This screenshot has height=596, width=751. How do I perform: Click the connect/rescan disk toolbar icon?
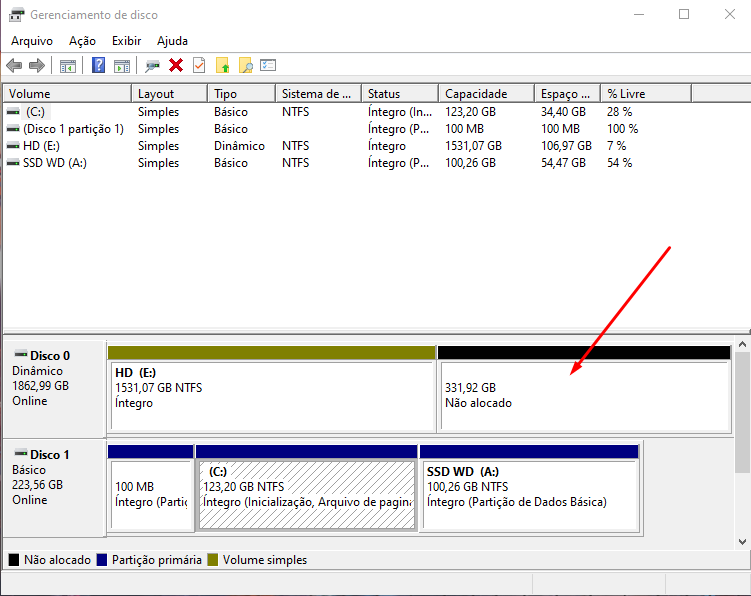pyautogui.click(x=152, y=66)
